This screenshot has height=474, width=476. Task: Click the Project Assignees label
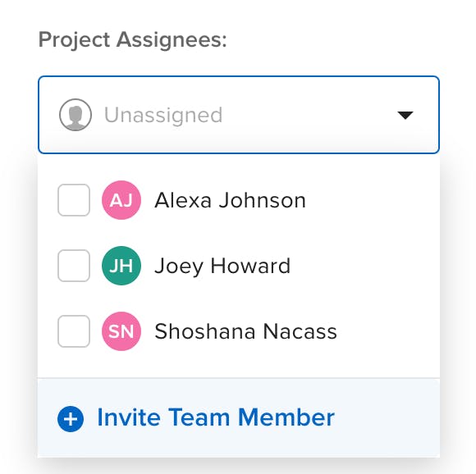133,39
